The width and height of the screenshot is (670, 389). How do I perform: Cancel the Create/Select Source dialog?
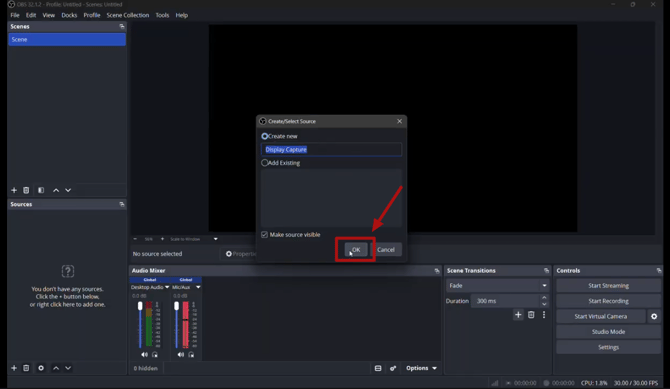point(386,250)
